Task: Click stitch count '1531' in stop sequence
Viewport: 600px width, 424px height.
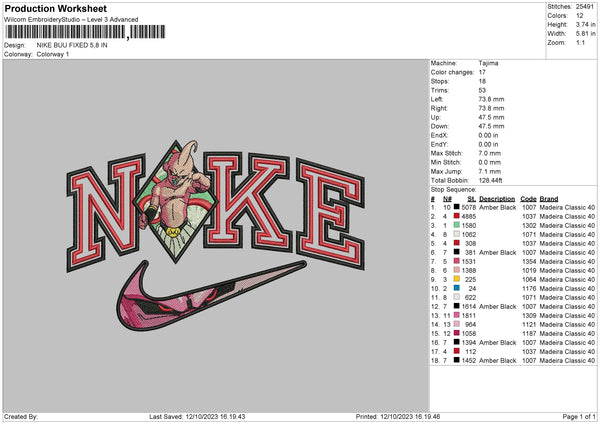Action: (x=469, y=261)
